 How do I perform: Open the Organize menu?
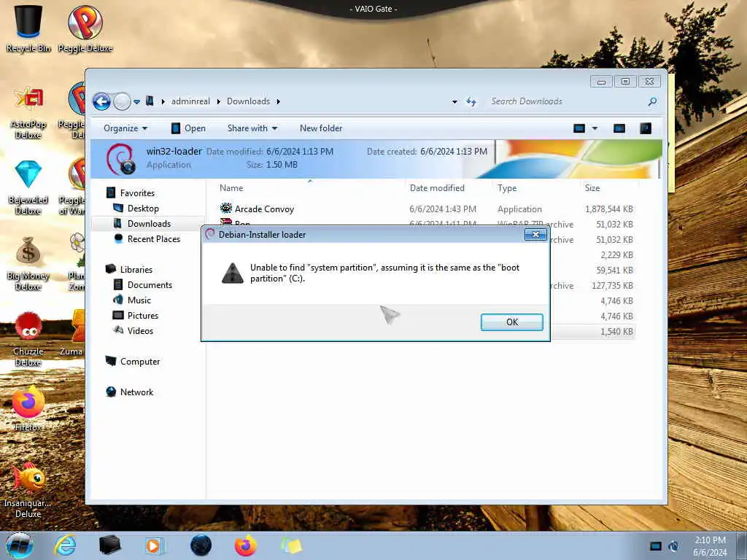125,128
